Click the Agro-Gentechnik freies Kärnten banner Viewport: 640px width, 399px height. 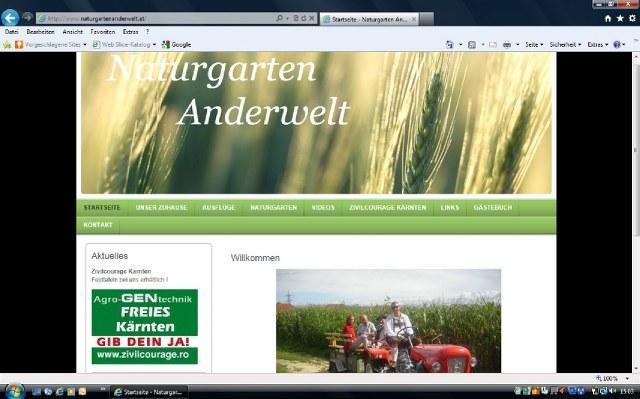(x=144, y=326)
